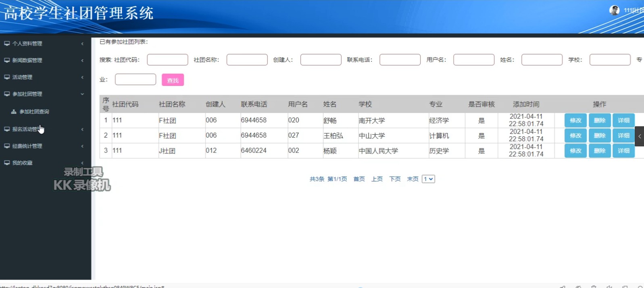Click 修改 for the 杨颖 row
The width and height of the screenshot is (644, 288).
pyautogui.click(x=575, y=151)
